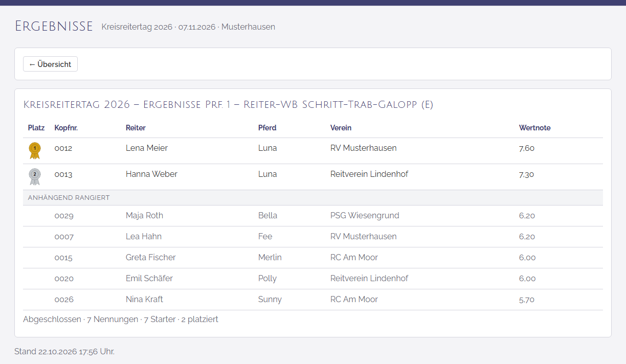Screen dimensions: 626x364
Task: Click the gold first-place rosette icon
Action: point(35,150)
